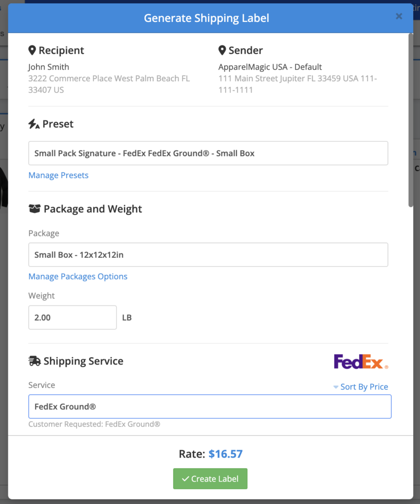The image size is (420, 504).
Task: Expand the Service dropdown showing FedEx Ground
Action: [x=210, y=407]
